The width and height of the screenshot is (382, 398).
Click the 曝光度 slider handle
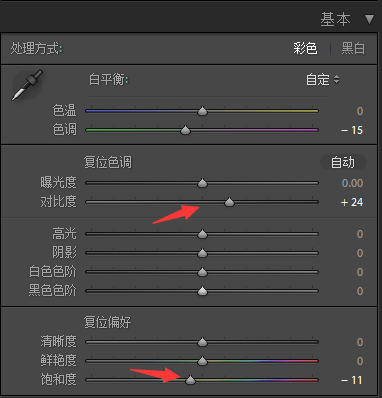202,183
